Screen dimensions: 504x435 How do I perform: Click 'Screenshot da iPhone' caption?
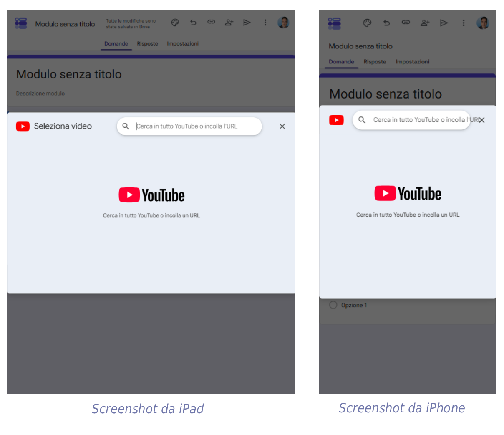click(402, 408)
